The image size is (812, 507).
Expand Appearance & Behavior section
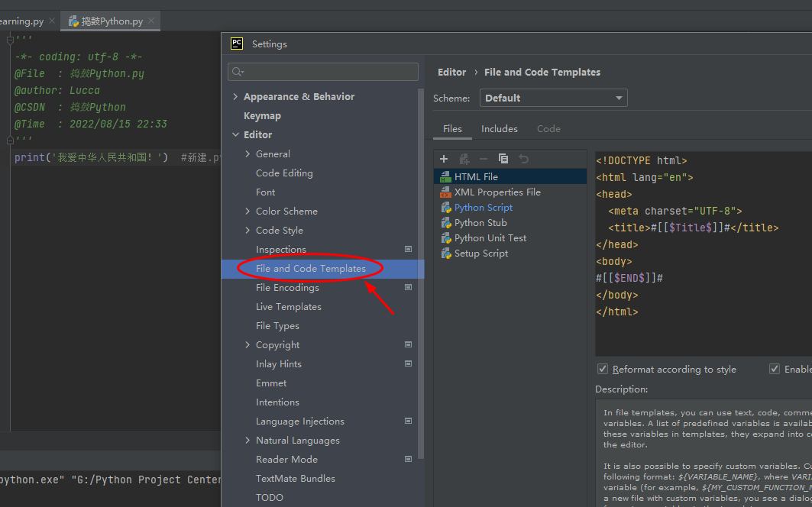point(235,96)
